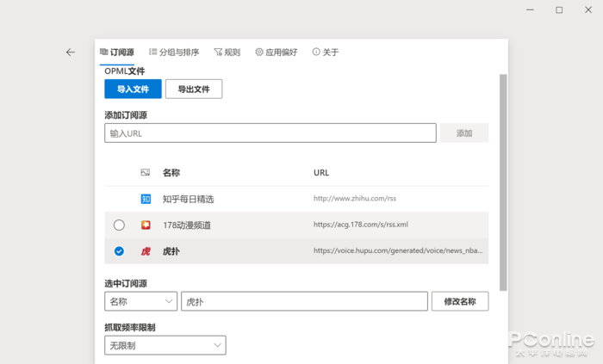603x364 pixels.
Task: Click the 订阅源 tab icon
Action: click(104, 52)
